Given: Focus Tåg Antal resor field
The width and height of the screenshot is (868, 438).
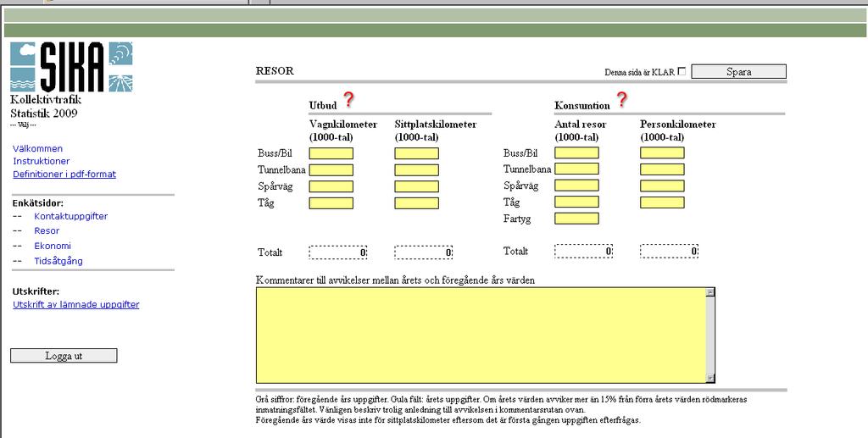Looking at the screenshot, I should coord(576,202).
